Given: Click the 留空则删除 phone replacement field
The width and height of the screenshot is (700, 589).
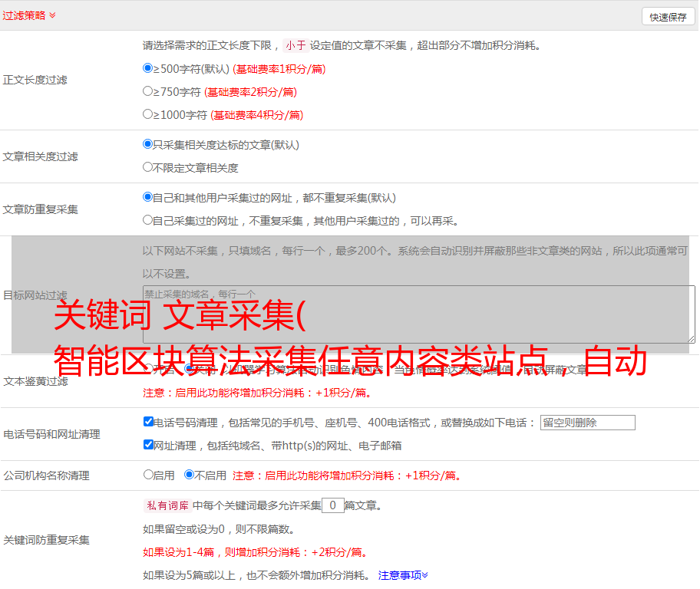Looking at the screenshot, I should [x=587, y=423].
